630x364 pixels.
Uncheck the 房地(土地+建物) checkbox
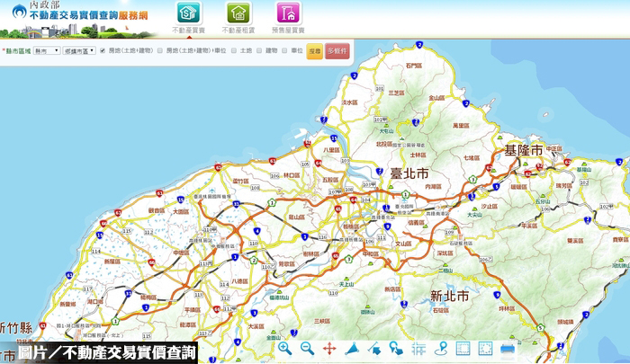click(x=102, y=51)
